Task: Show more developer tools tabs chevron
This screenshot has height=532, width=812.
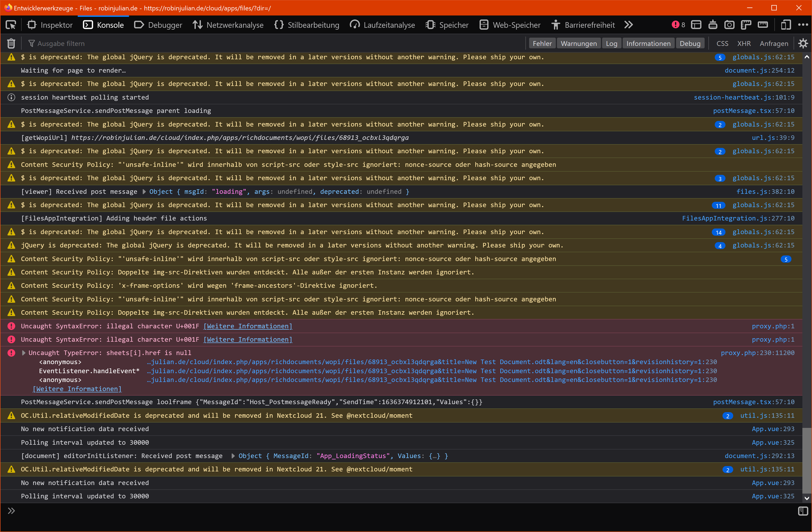Action: 628,25
